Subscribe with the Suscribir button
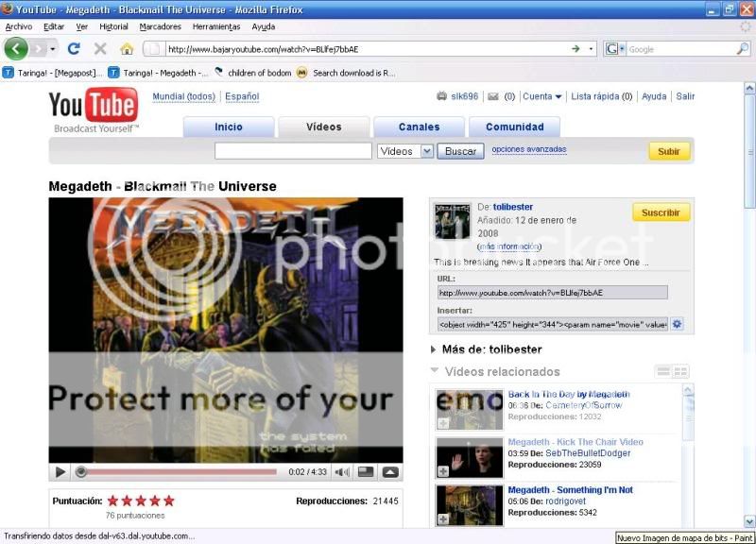The height and width of the screenshot is (544, 756). tap(661, 212)
